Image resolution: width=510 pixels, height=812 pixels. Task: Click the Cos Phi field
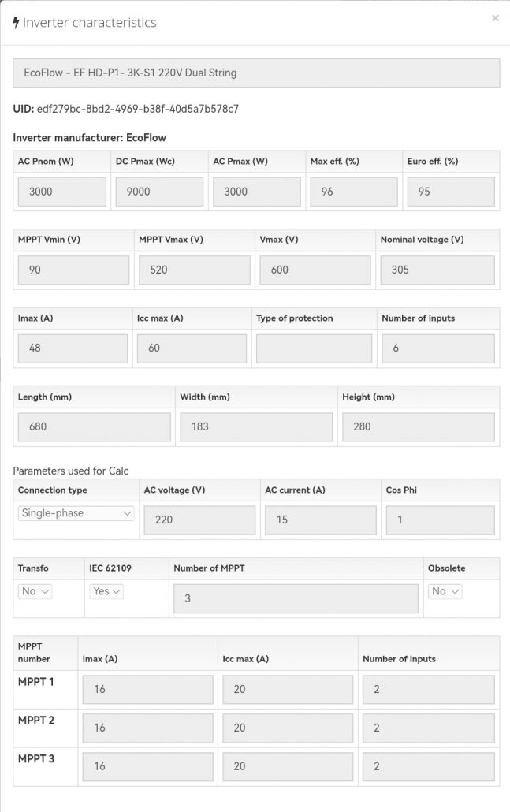coord(440,520)
